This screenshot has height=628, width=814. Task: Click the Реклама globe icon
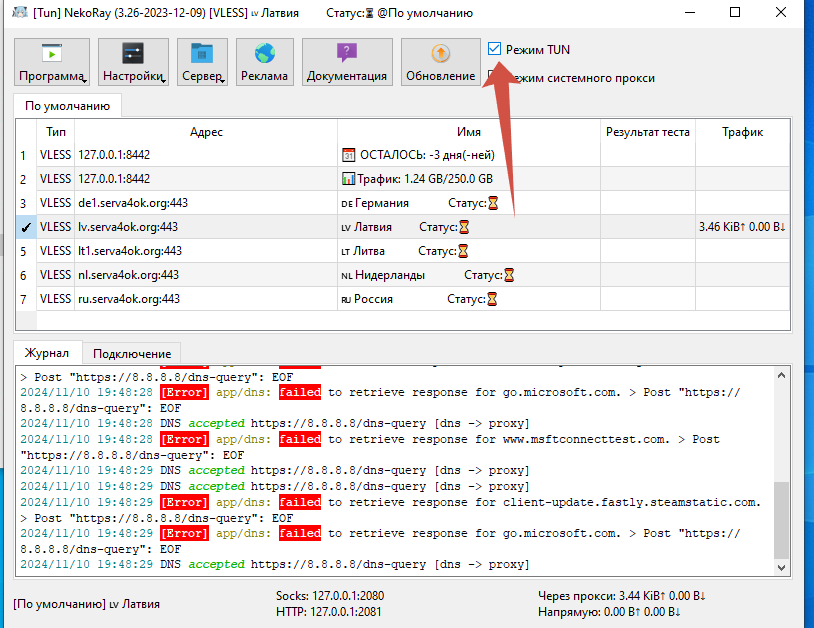(x=264, y=54)
